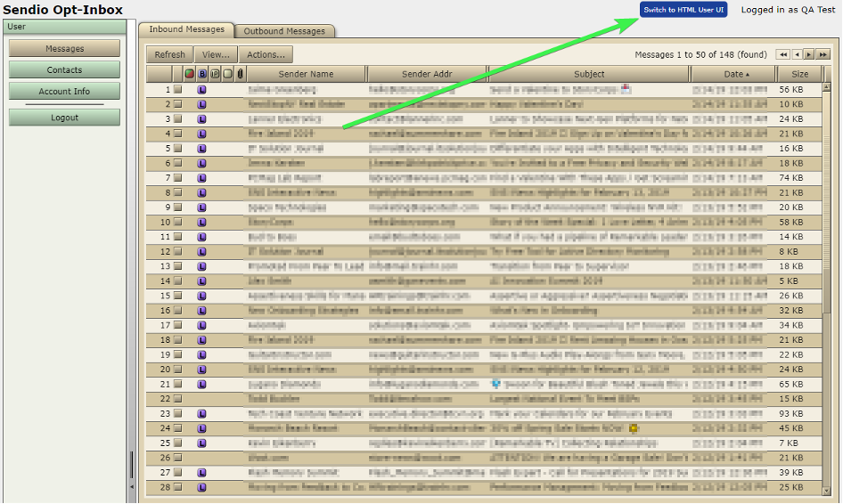
Task: Sort messages by the Date column
Action: (733, 74)
